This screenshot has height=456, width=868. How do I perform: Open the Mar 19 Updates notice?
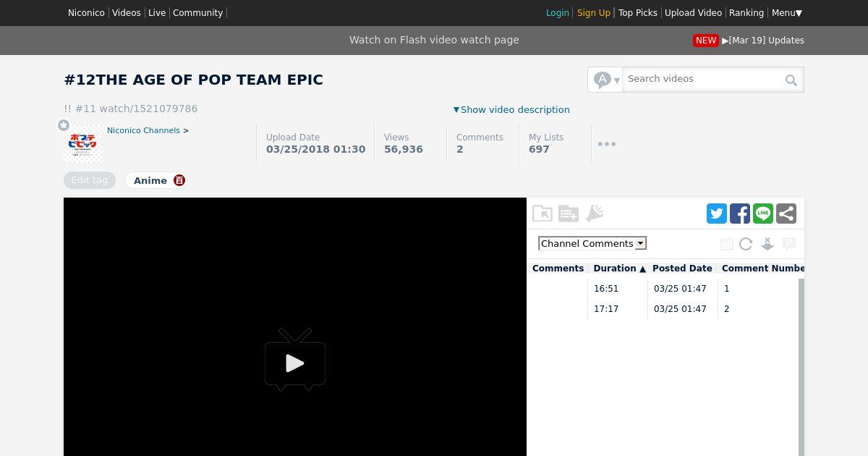tap(763, 41)
